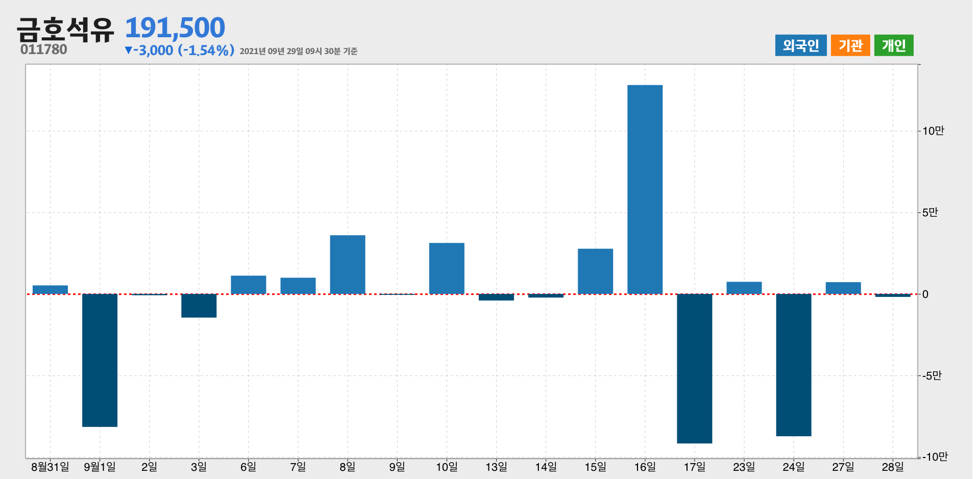Click the bar for 7일

[298, 286]
